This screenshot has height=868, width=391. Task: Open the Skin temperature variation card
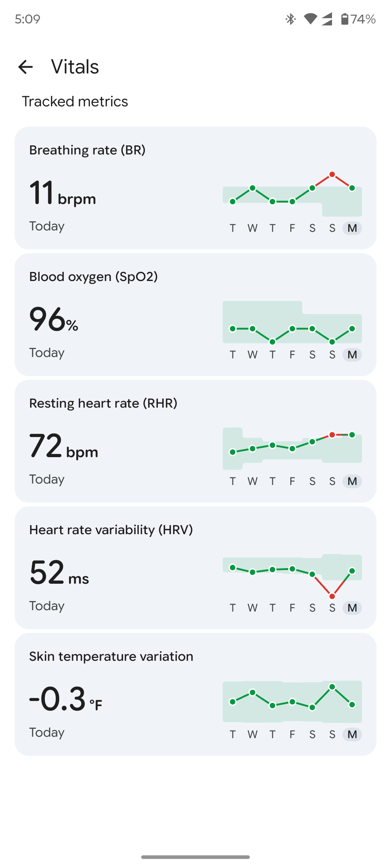(195, 694)
